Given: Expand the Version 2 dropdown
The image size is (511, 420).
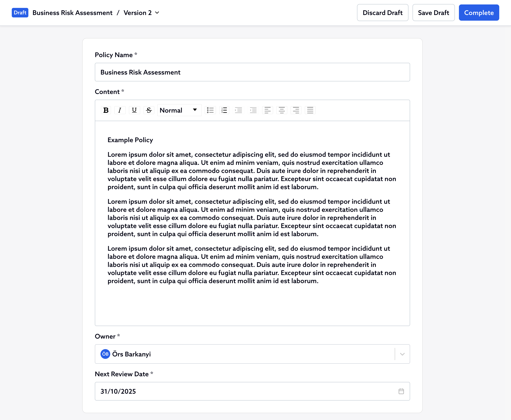Looking at the screenshot, I should (x=157, y=13).
